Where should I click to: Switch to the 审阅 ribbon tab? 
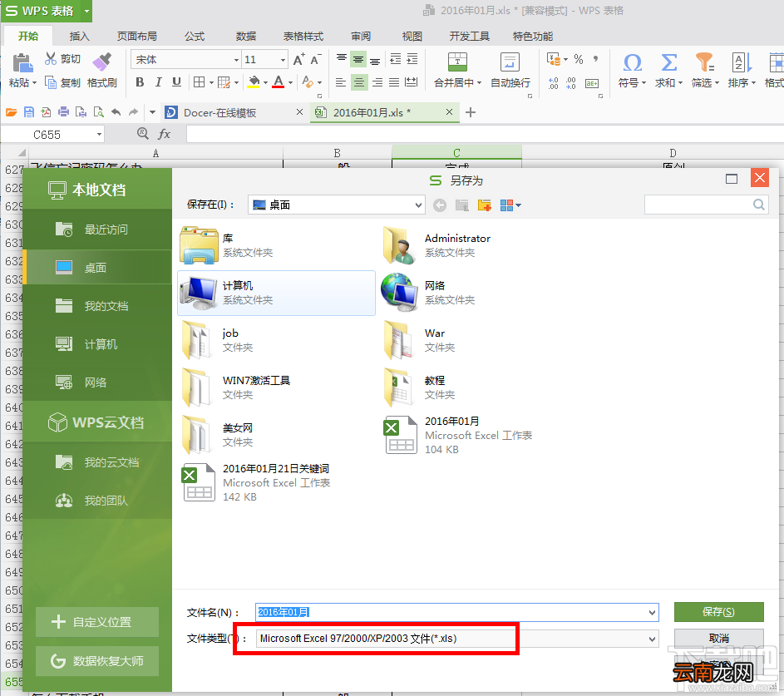point(361,36)
